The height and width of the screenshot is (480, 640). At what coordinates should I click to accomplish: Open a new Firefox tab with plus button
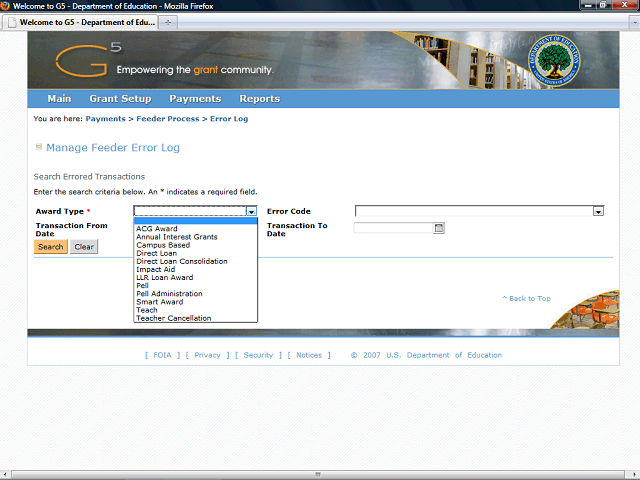click(168, 22)
